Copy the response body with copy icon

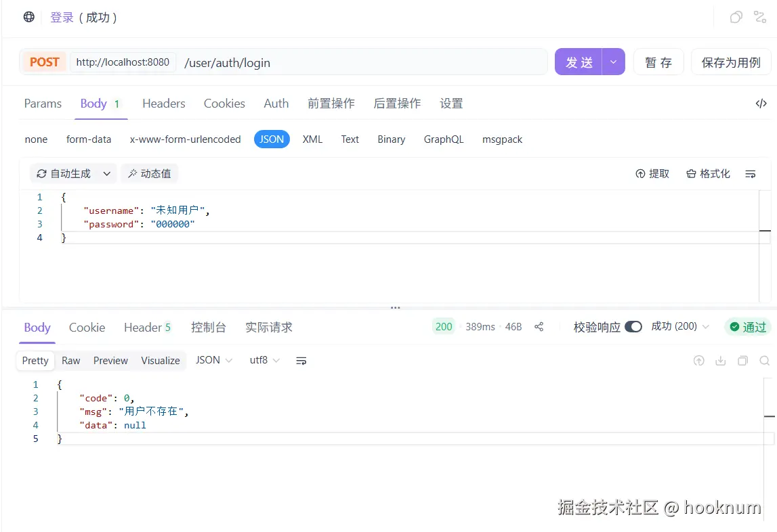[x=742, y=361]
